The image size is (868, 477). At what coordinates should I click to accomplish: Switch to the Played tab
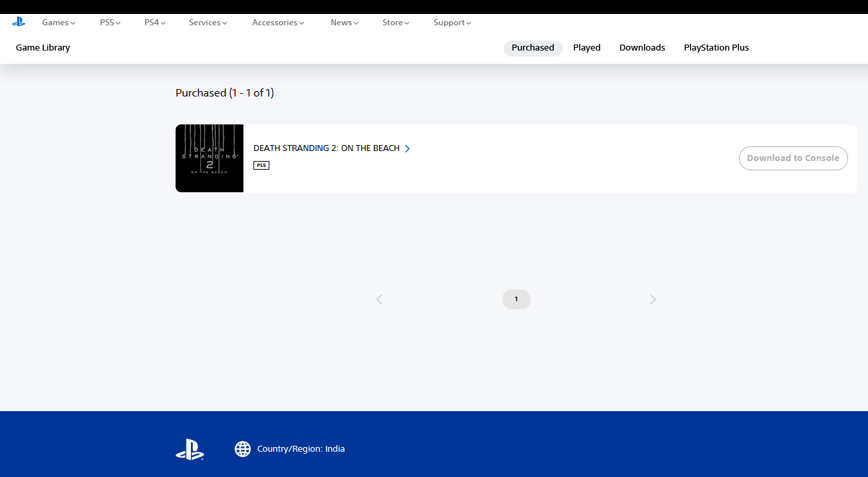click(587, 48)
